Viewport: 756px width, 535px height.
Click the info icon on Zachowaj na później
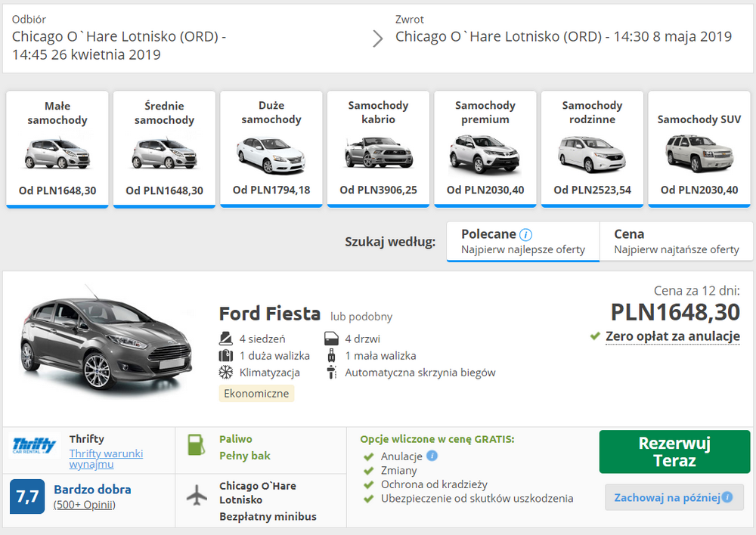(727, 497)
